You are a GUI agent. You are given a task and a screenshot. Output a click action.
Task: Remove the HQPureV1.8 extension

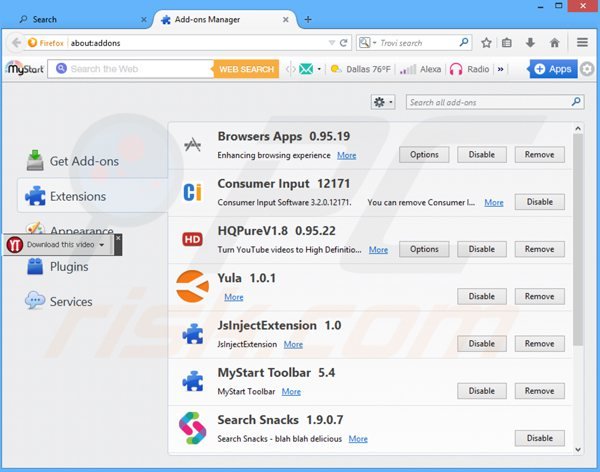pos(540,249)
